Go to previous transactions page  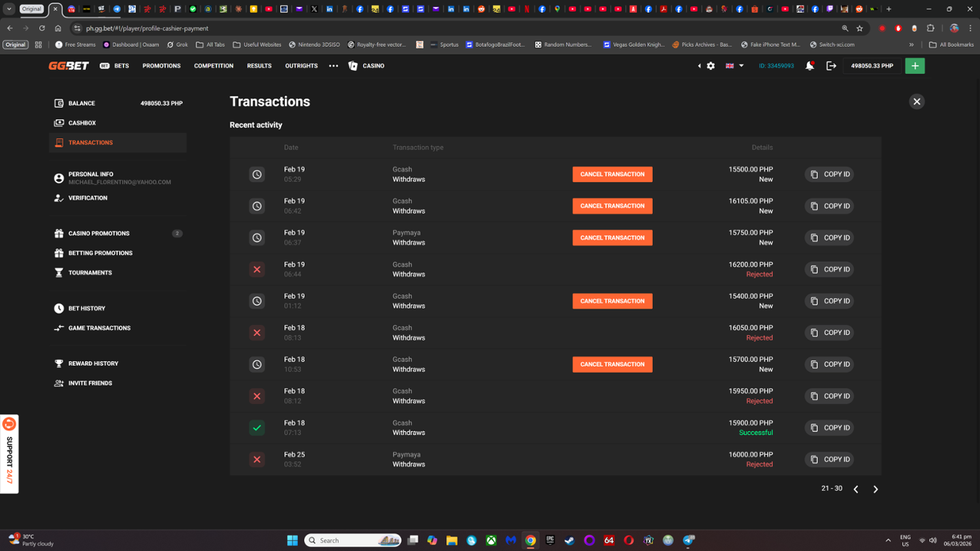(x=856, y=489)
